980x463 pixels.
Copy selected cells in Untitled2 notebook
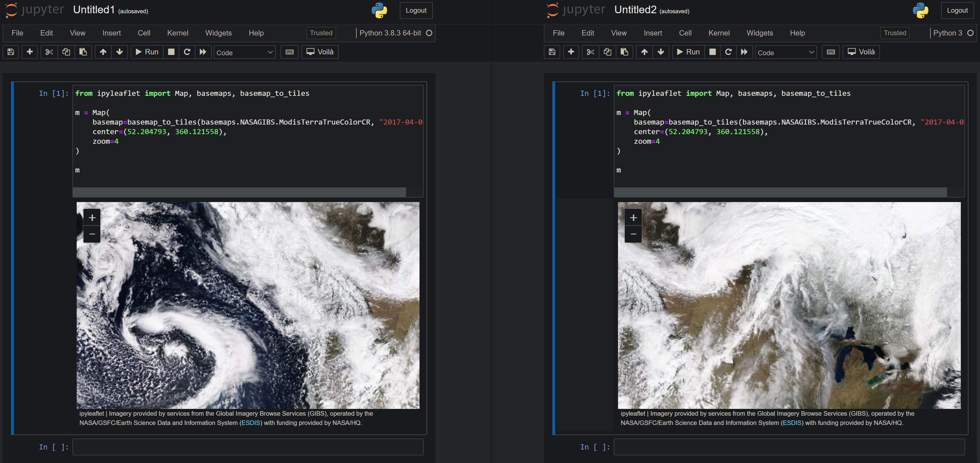[608, 52]
